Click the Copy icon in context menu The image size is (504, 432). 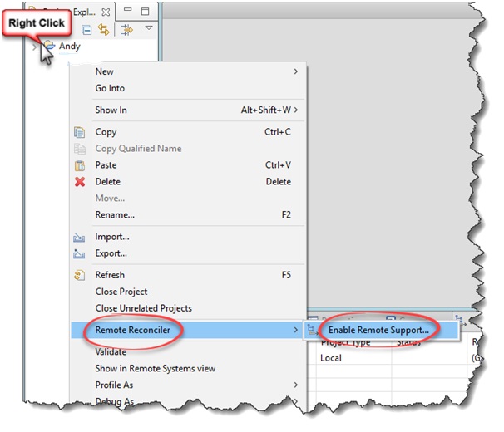[x=80, y=132]
